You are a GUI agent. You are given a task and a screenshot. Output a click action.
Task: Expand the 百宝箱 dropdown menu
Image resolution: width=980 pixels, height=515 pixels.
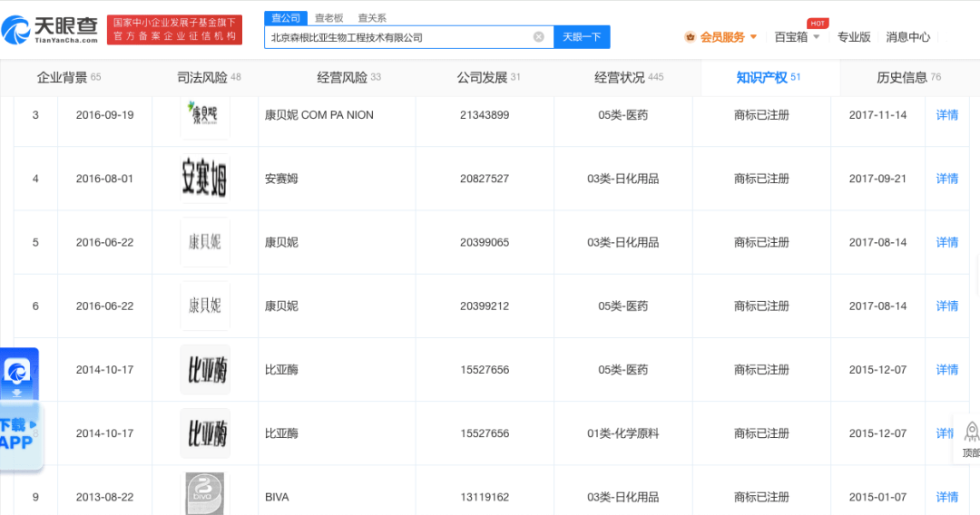click(797, 37)
